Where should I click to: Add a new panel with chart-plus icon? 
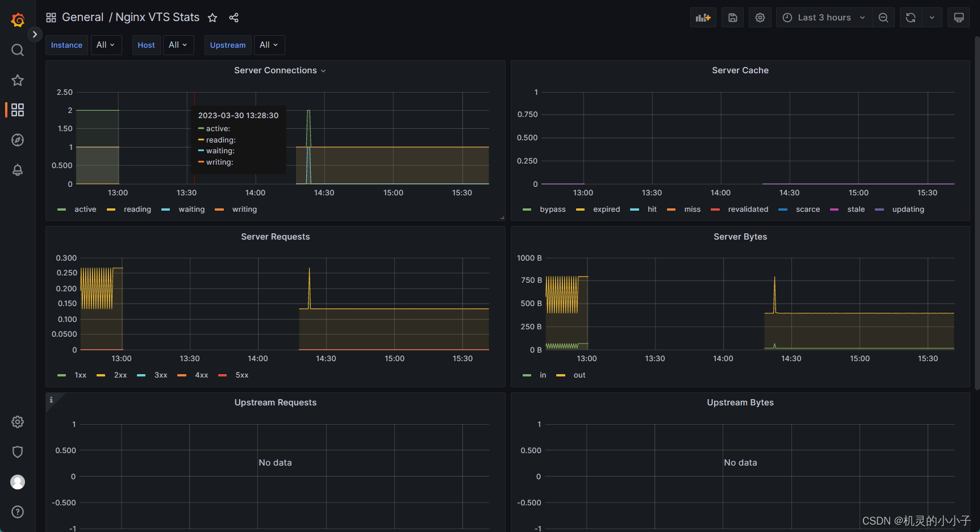[x=703, y=18]
